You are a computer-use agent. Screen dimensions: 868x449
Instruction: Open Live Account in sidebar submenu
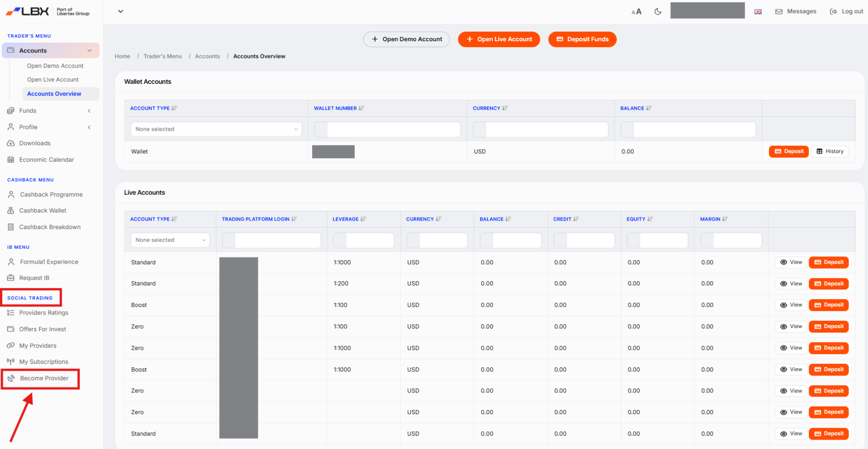coord(53,80)
